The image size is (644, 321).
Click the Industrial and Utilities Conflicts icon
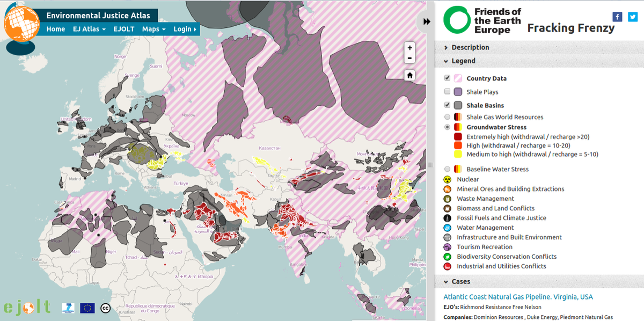447,266
